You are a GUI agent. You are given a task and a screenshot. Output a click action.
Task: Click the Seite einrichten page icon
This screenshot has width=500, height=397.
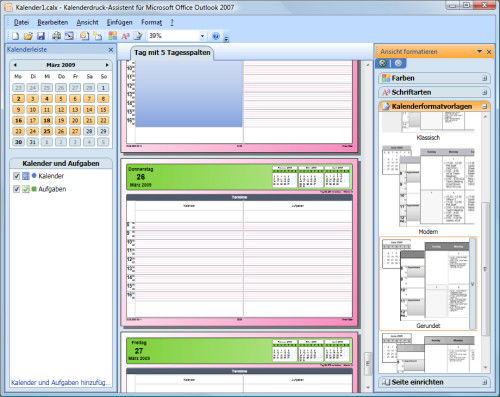click(386, 382)
